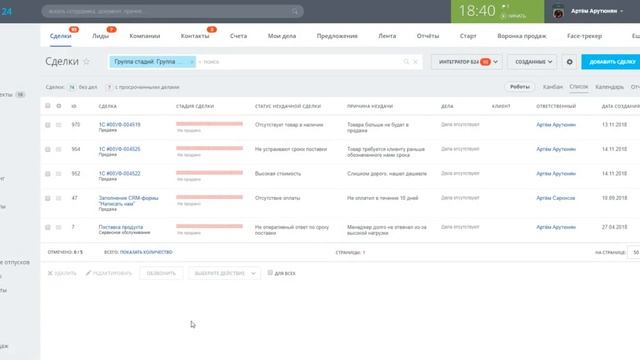Clear the filter with the X icon

click(x=415, y=62)
